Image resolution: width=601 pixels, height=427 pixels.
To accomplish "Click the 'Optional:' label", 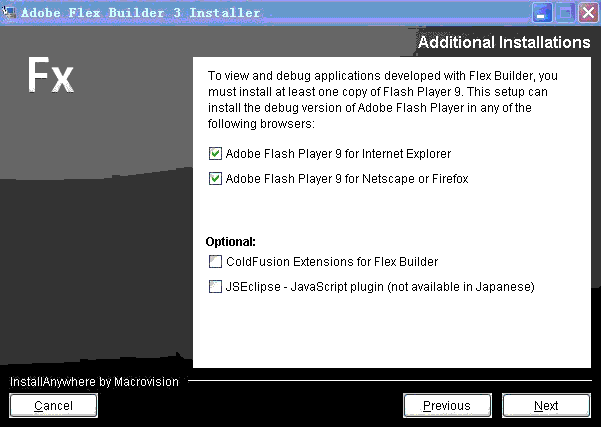I will [230, 242].
